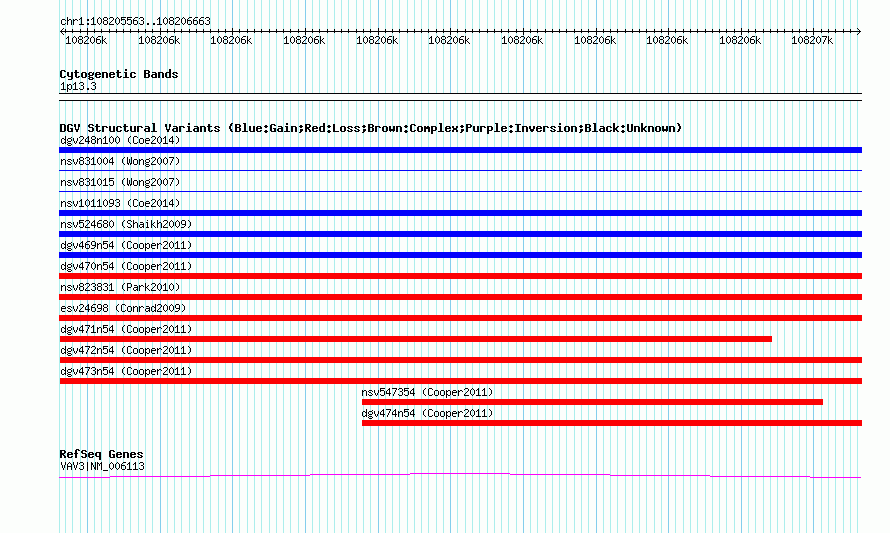Select the nsv831015 (Wong2007) label

(x=120, y=182)
